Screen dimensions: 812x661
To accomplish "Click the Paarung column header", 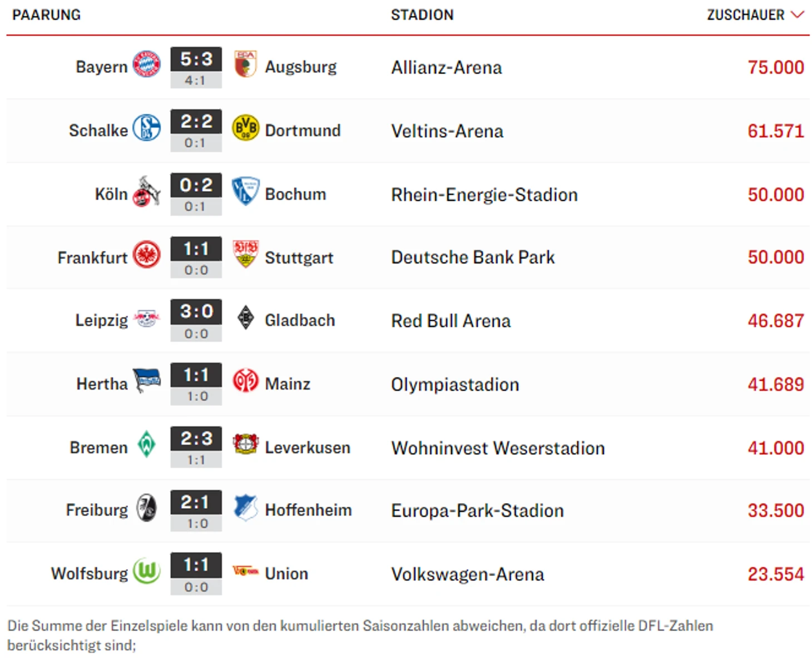I will [46, 15].
